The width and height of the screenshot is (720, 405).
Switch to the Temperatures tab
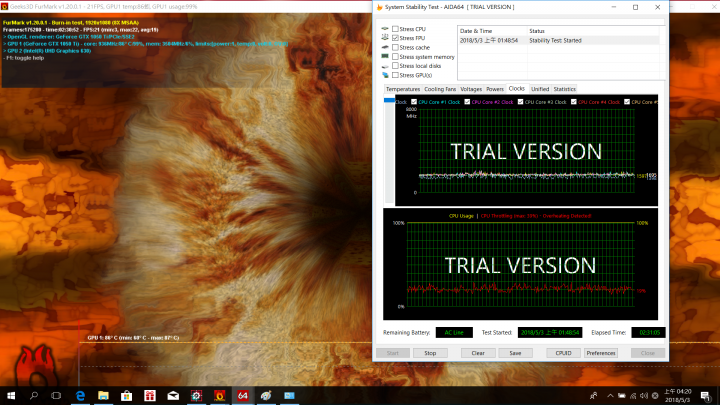(403, 89)
